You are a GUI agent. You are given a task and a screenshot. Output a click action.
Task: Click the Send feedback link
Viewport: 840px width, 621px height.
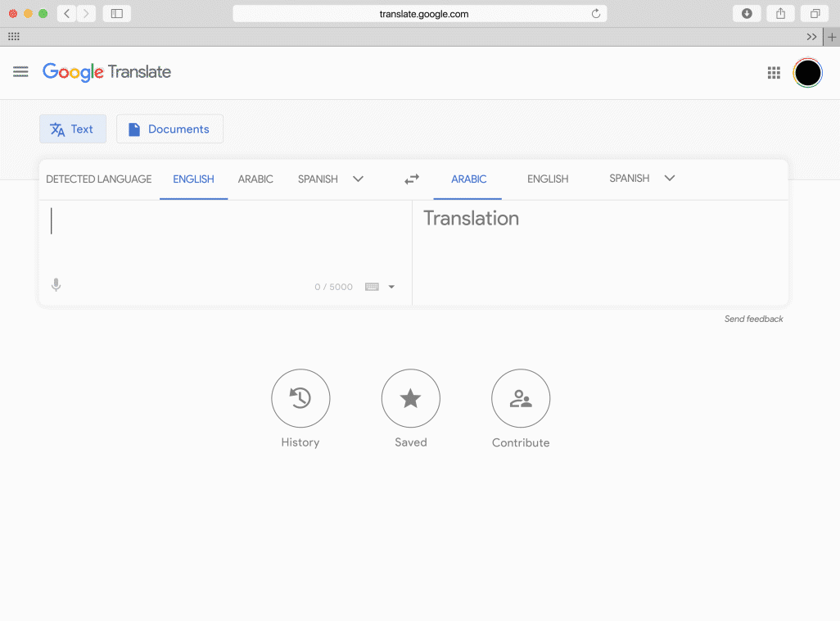coord(753,319)
